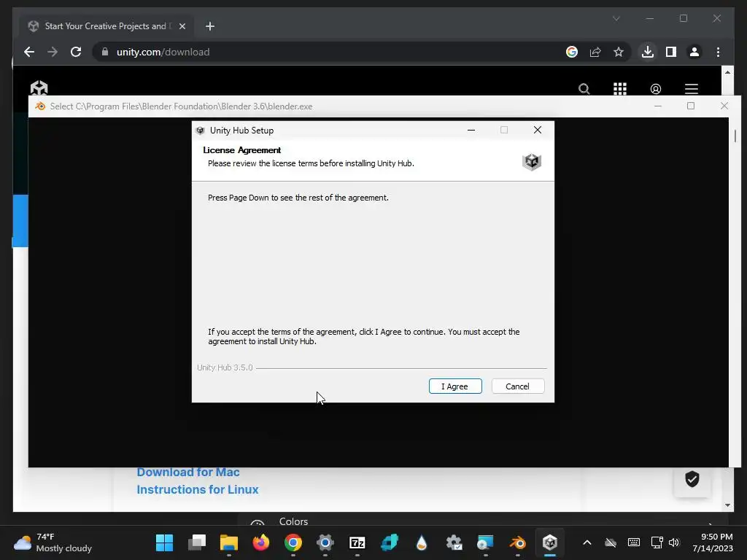Switch to Blender on taskbar
The height and width of the screenshot is (560, 747).
coord(518,542)
